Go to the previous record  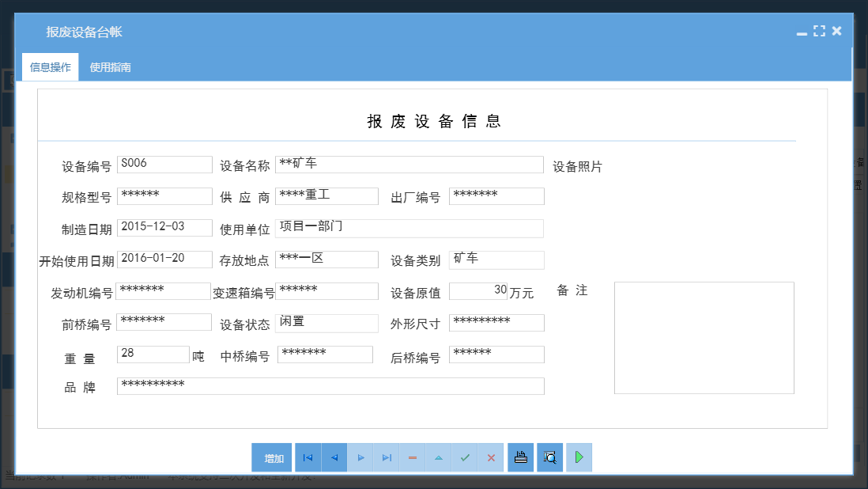[334, 457]
